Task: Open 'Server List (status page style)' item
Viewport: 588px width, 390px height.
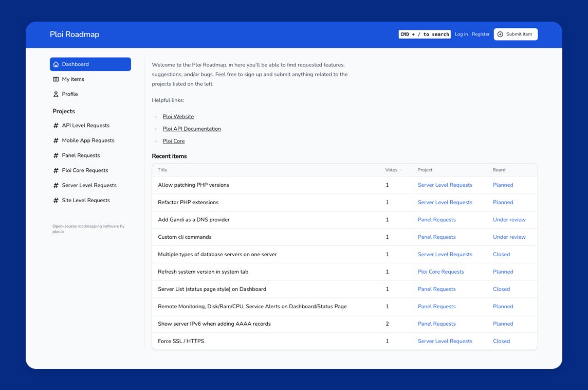Action: point(212,289)
